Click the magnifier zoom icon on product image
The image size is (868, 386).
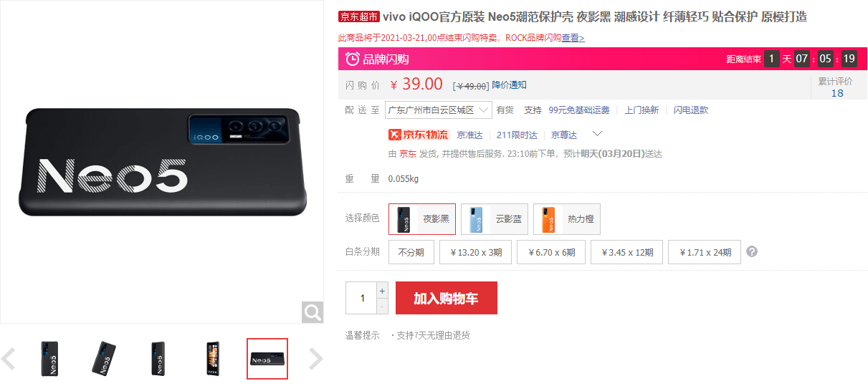point(313,312)
